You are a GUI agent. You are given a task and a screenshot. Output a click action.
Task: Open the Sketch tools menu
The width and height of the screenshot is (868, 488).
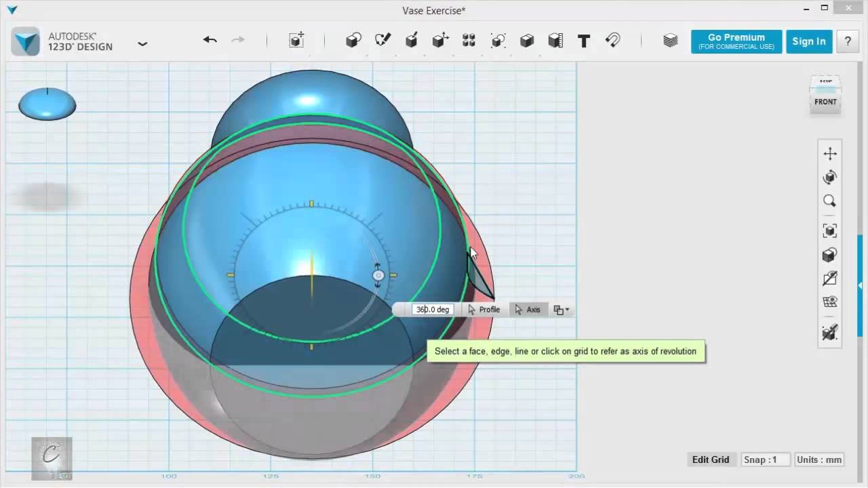[x=382, y=41]
